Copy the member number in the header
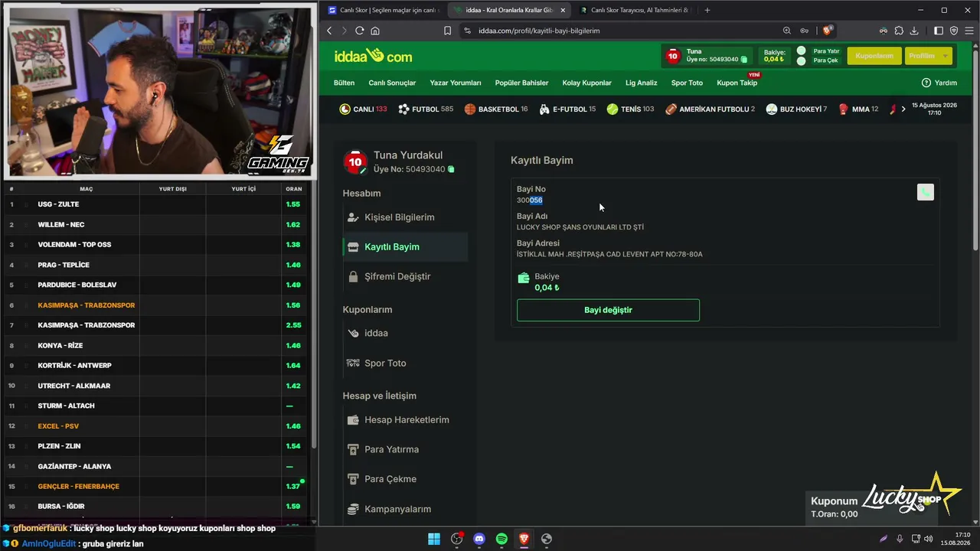This screenshot has height=551, width=980. pos(744,60)
